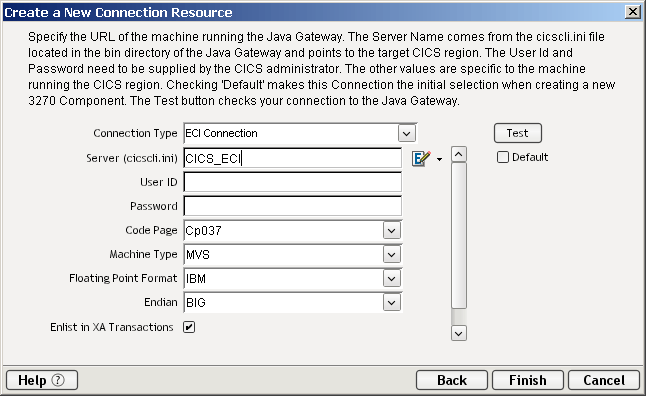This screenshot has height=396, width=646.
Task: Click into the Password field
Action: [x=293, y=206]
